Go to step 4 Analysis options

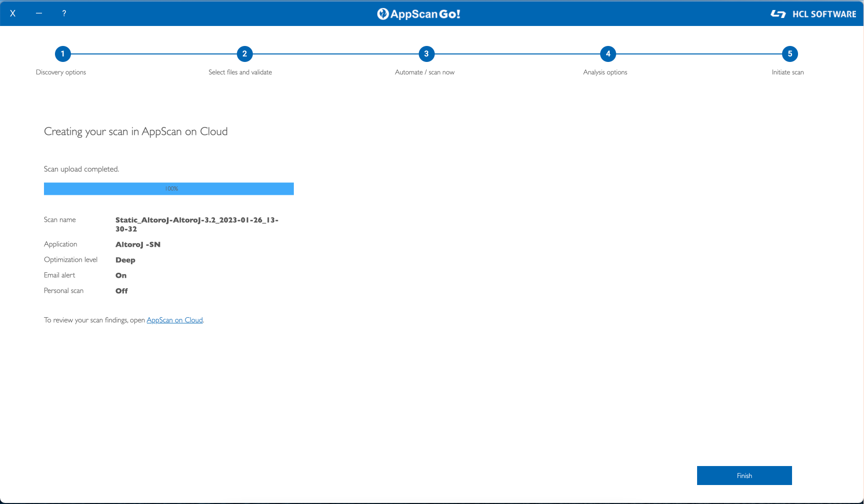point(608,54)
